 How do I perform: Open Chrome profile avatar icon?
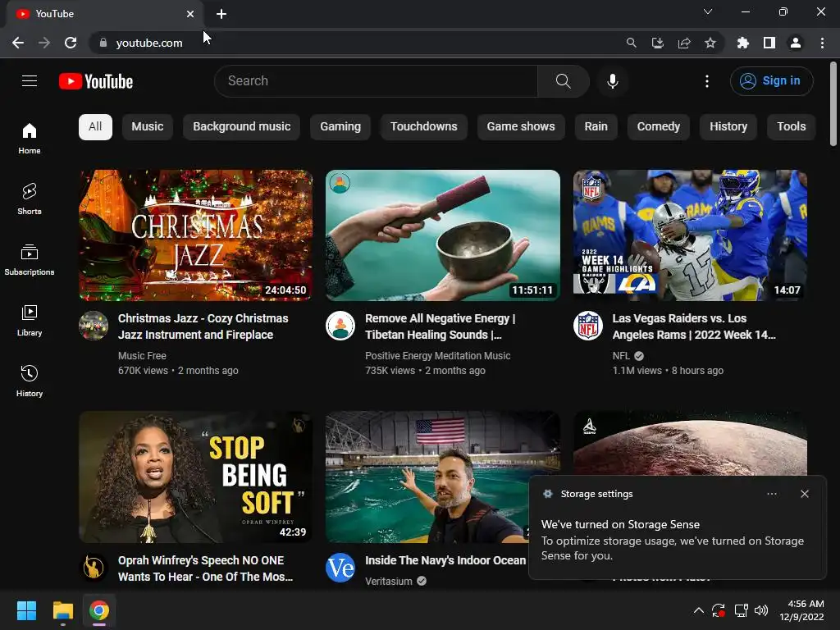pyautogui.click(x=795, y=43)
